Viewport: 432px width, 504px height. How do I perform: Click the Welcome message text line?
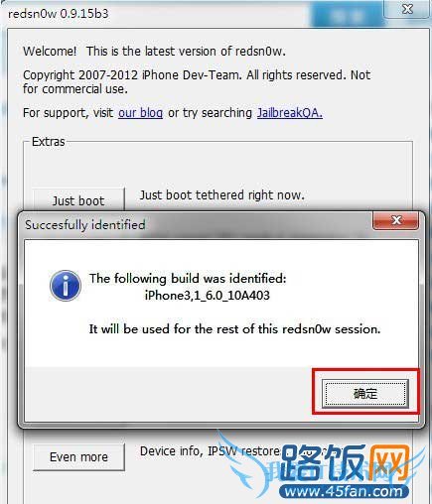[154, 52]
